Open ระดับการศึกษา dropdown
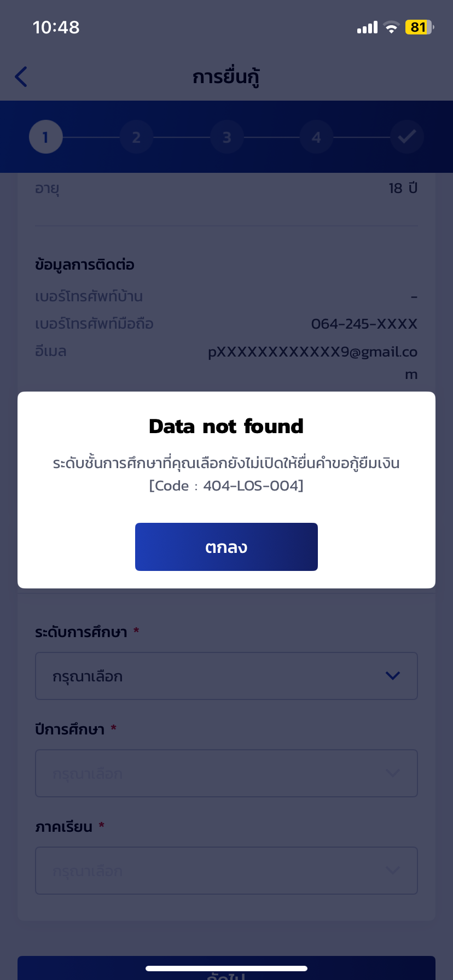Viewport: 453px width, 980px height. (x=226, y=676)
